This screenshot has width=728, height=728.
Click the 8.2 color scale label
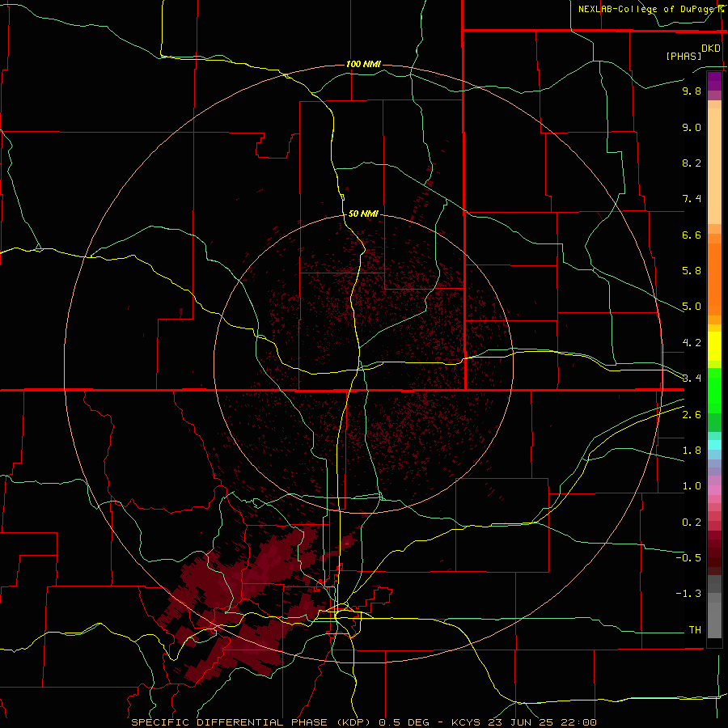click(692, 163)
